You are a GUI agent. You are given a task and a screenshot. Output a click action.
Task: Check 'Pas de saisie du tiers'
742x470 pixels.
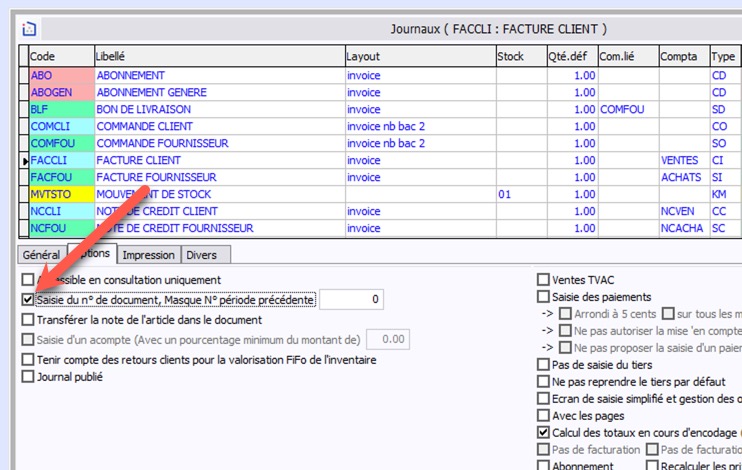point(543,364)
